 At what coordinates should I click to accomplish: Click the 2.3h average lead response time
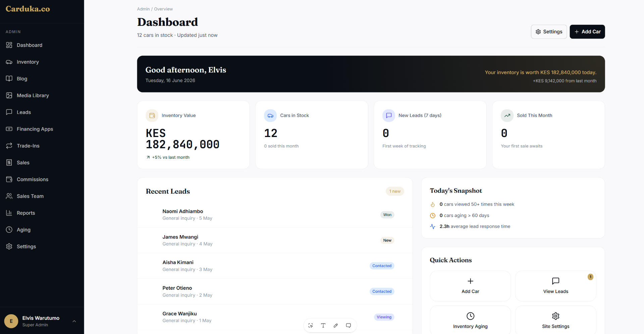pos(475,226)
